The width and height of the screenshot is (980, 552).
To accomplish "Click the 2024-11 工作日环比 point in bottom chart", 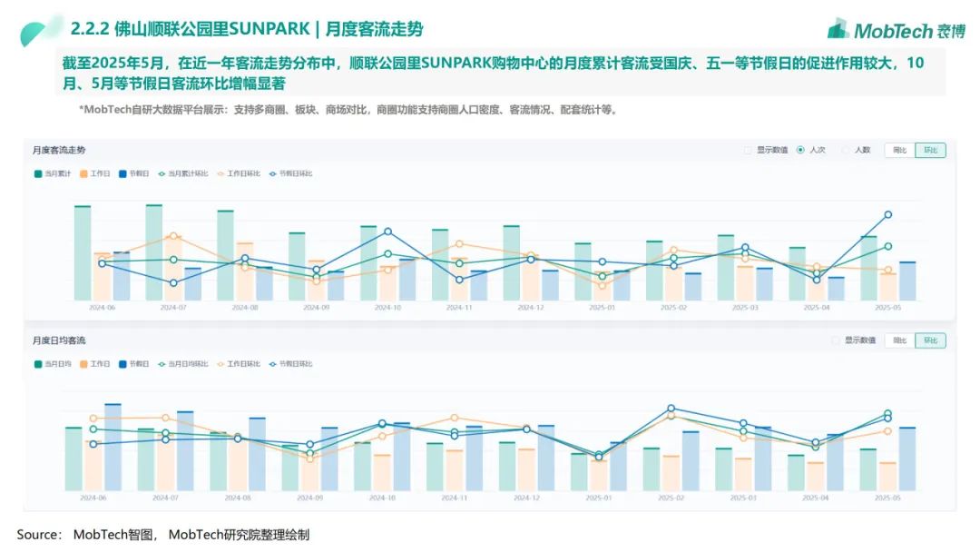I will pos(455,418).
